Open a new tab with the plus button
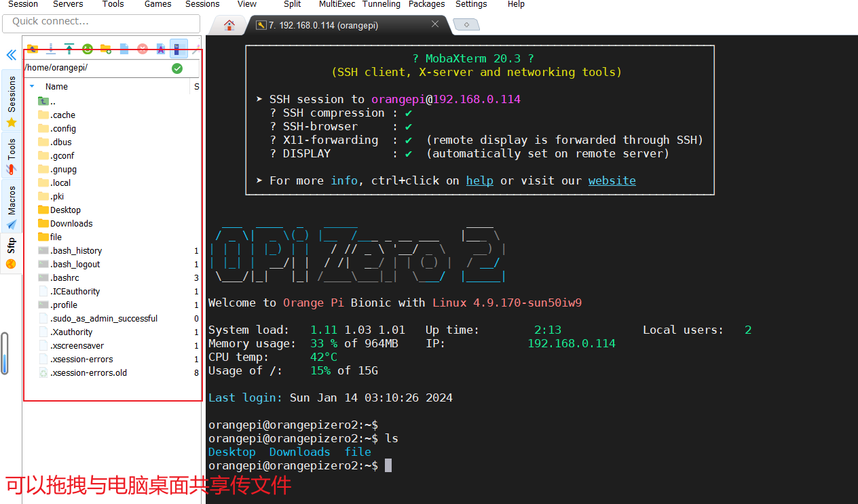 click(466, 25)
